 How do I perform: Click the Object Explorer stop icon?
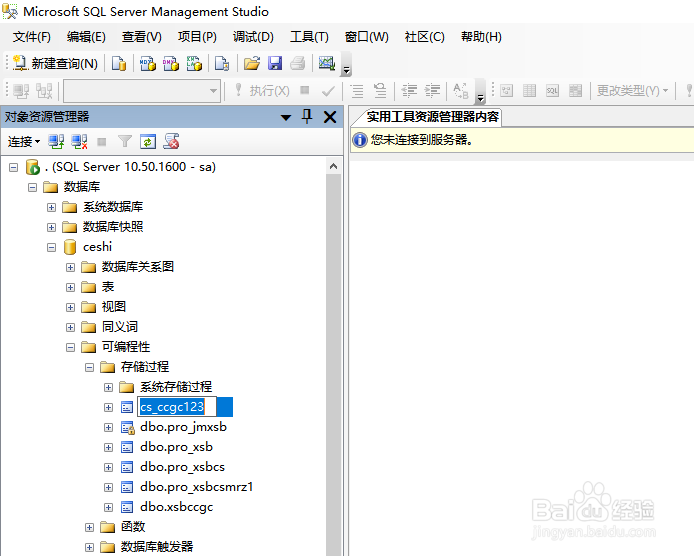click(x=102, y=142)
